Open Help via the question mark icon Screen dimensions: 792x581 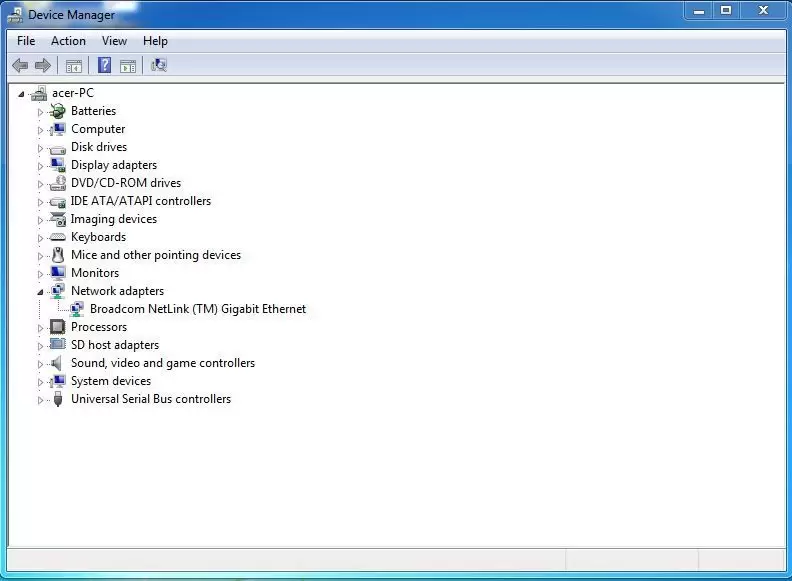(x=104, y=65)
